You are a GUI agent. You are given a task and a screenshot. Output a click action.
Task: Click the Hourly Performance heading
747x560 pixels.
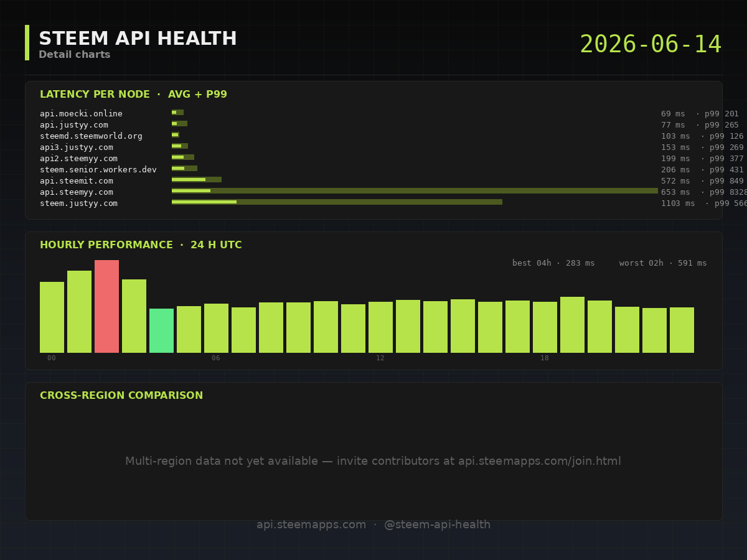point(141,245)
